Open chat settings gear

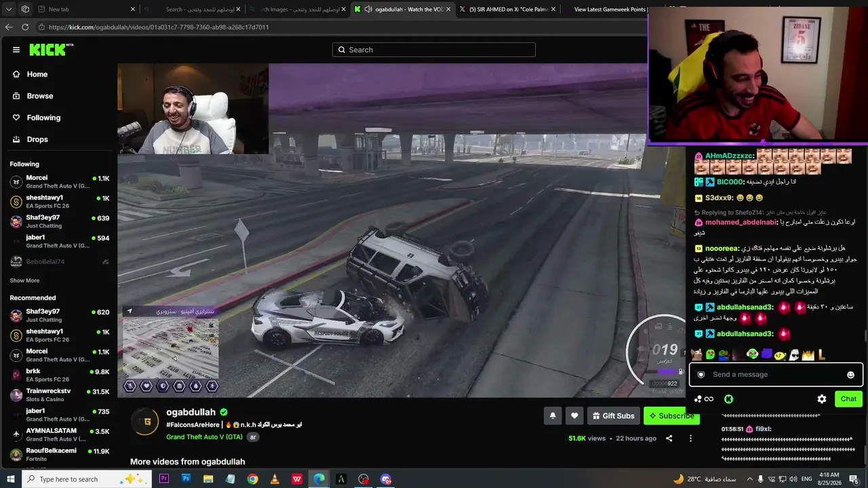(822, 399)
